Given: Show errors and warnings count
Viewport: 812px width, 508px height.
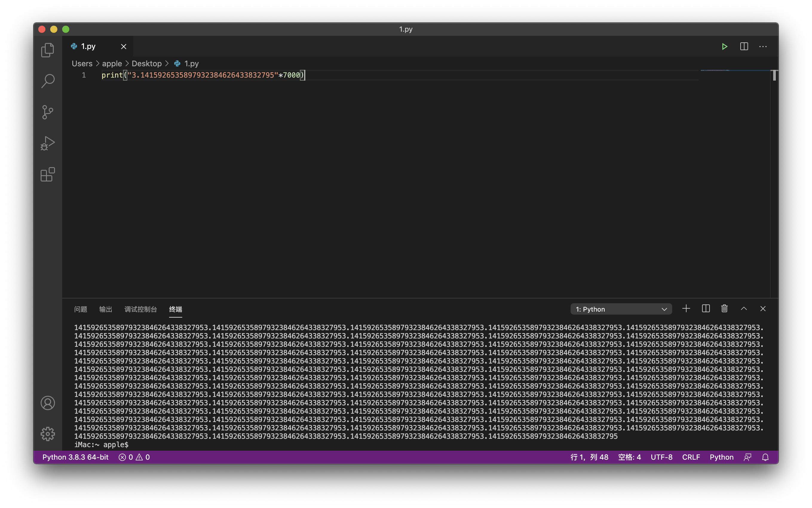Looking at the screenshot, I should click(x=134, y=457).
